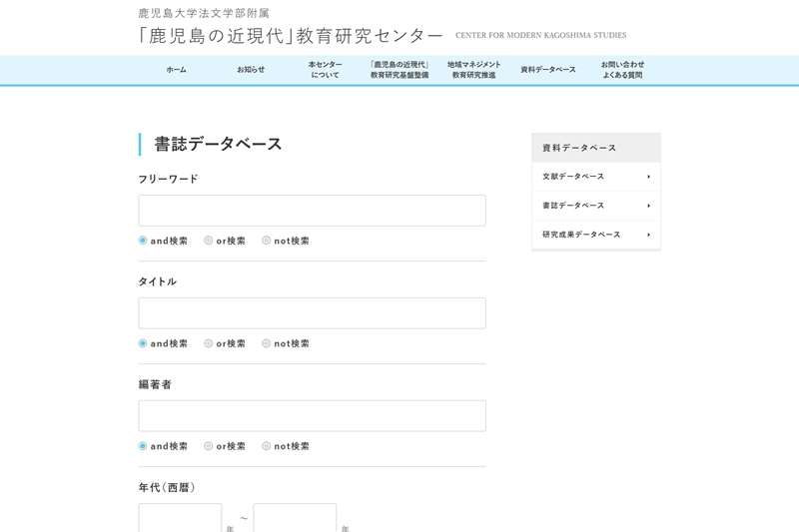Choose and検索 under タイトル
The image size is (799, 532).
coord(143,343)
